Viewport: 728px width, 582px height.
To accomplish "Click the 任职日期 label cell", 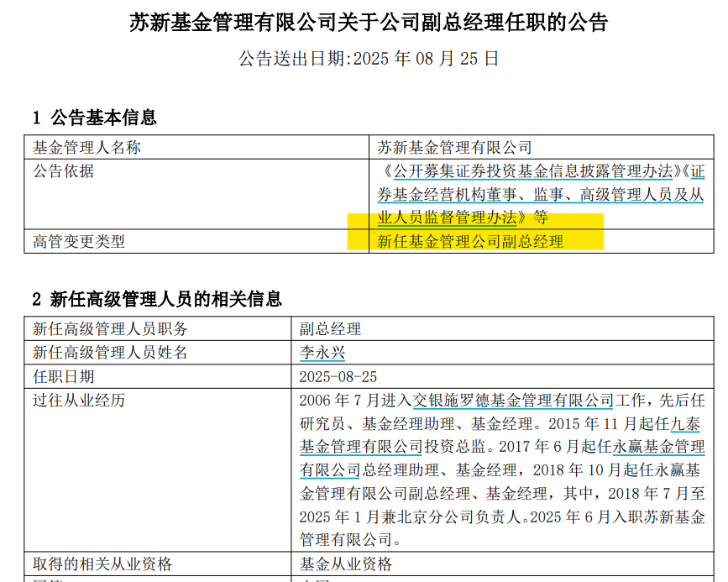I will (x=157, y=376).
